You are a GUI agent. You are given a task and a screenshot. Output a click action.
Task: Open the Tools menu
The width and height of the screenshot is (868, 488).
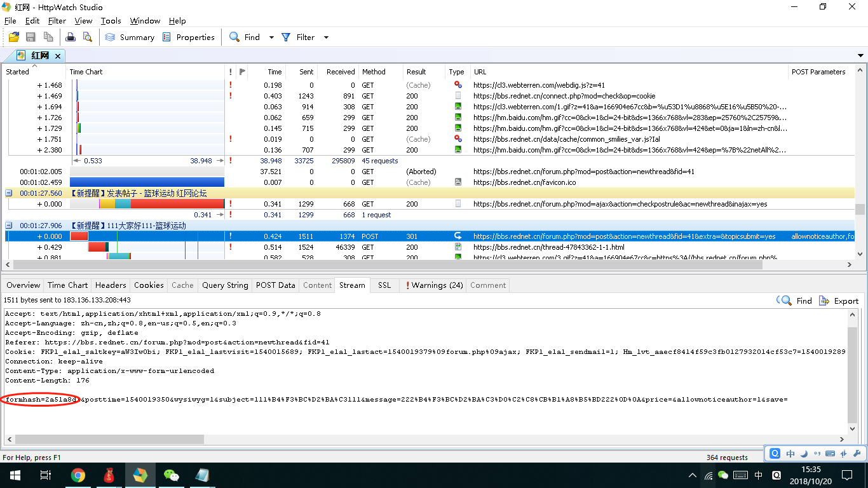[x=111, y=21]
